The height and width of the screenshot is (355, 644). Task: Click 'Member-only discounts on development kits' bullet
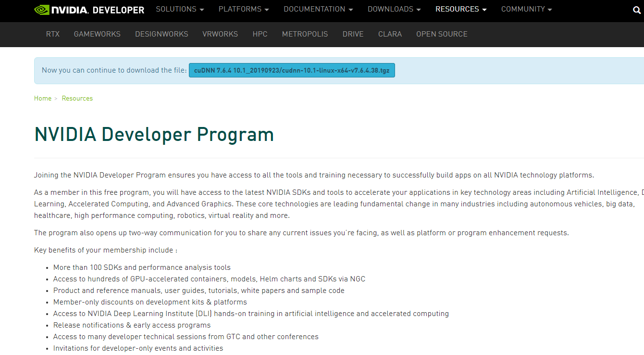150,302
